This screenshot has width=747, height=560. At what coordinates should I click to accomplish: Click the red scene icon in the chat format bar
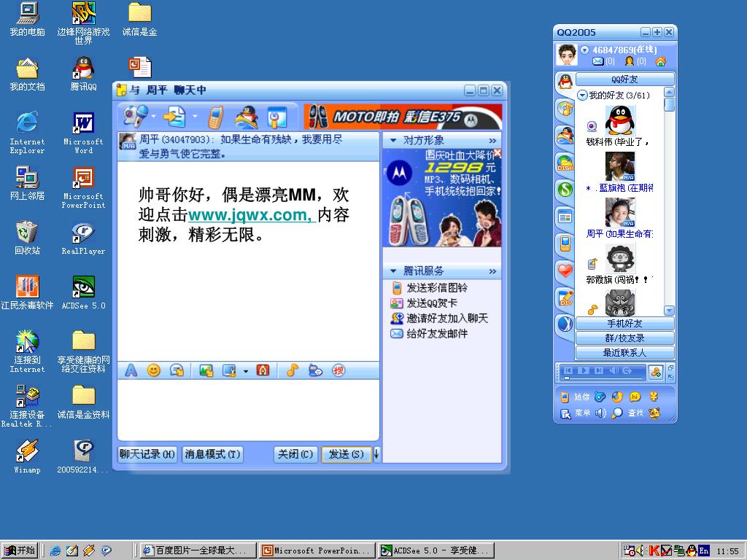[x=263, y=370]
